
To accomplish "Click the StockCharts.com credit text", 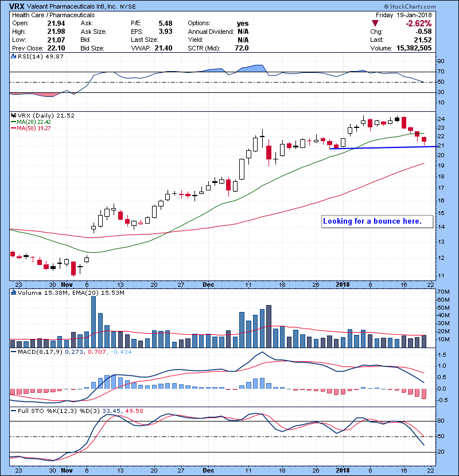I will 410,6.
